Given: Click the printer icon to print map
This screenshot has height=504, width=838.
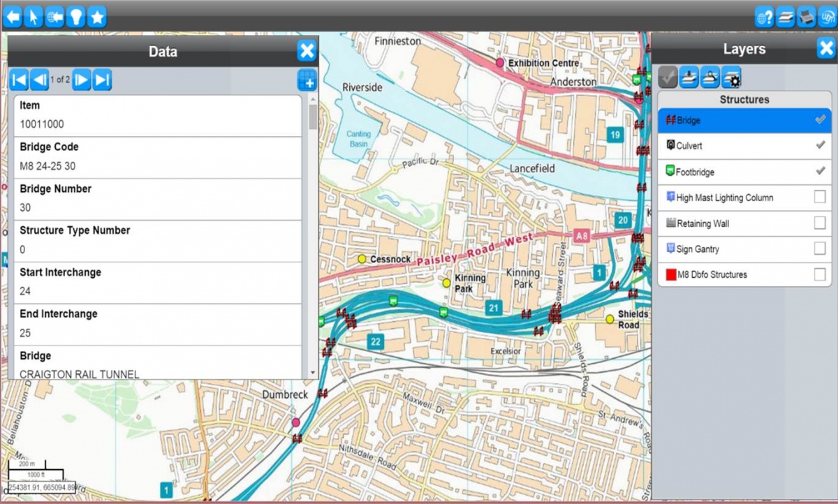Looking at the screenshot, I should (806, 17).
